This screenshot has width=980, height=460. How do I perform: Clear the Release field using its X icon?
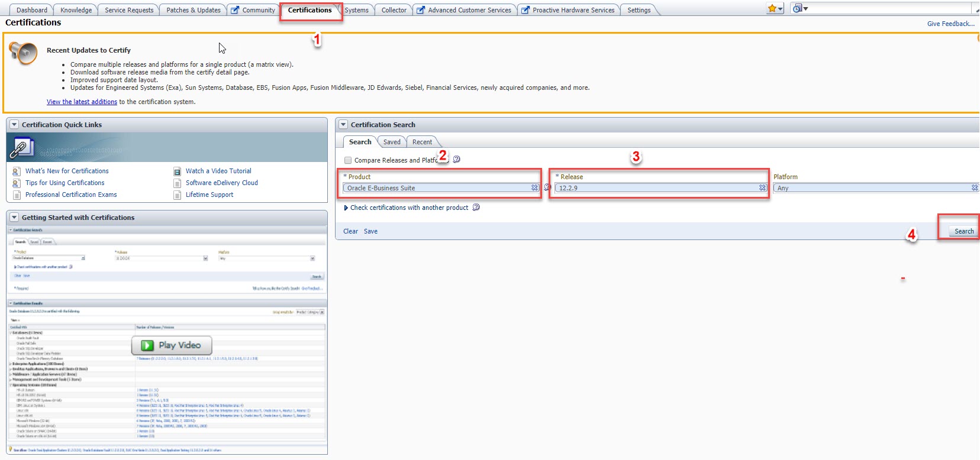tap(762, 188)
